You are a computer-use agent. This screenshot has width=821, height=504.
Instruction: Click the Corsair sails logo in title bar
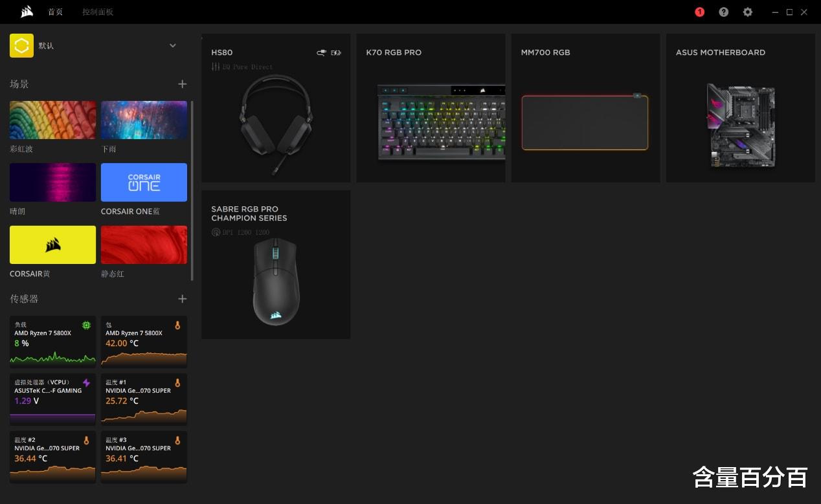[x=27, y=12]
